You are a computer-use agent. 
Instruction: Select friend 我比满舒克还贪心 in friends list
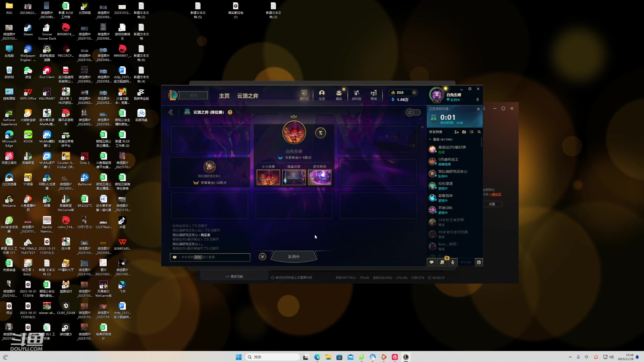pyautogui.click(x=454, y=174)
